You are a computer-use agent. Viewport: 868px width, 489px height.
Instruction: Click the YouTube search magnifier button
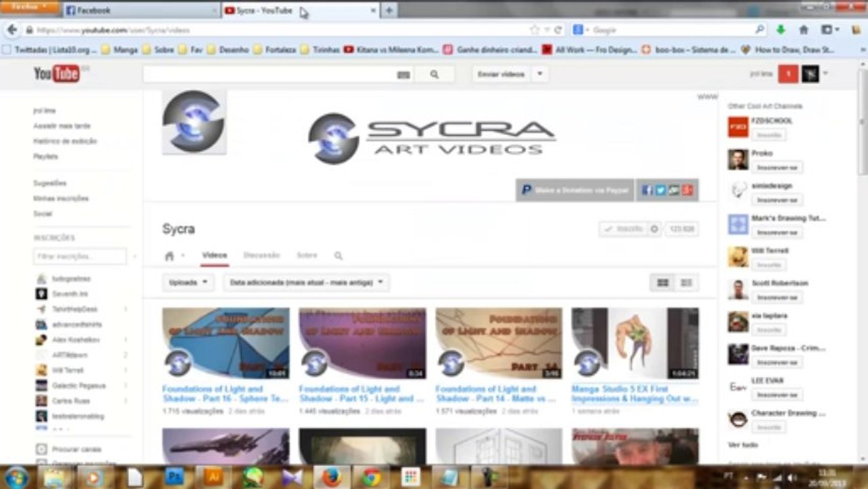click(434, 75)
